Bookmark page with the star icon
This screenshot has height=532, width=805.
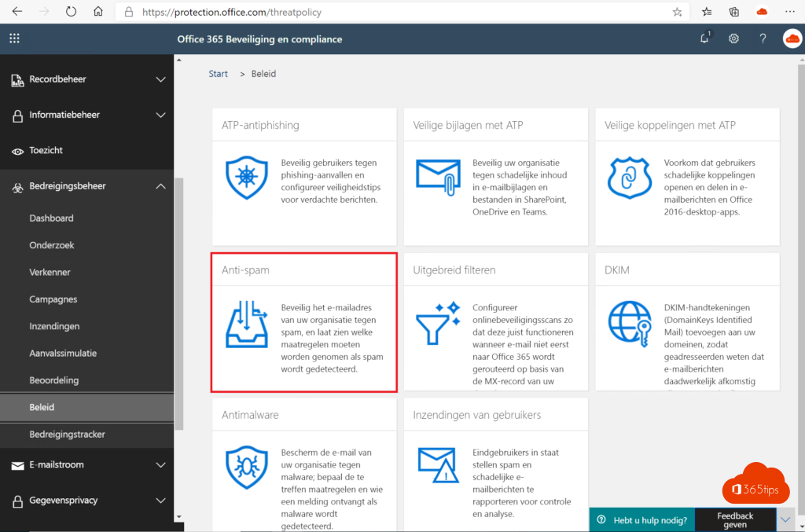click(x=677, y=13)
